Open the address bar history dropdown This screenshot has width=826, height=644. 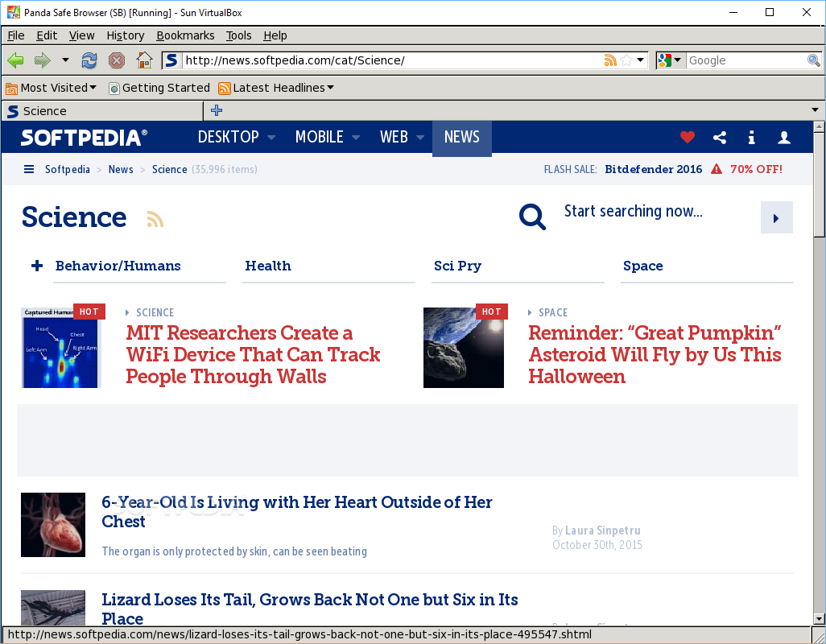(640, 60)
